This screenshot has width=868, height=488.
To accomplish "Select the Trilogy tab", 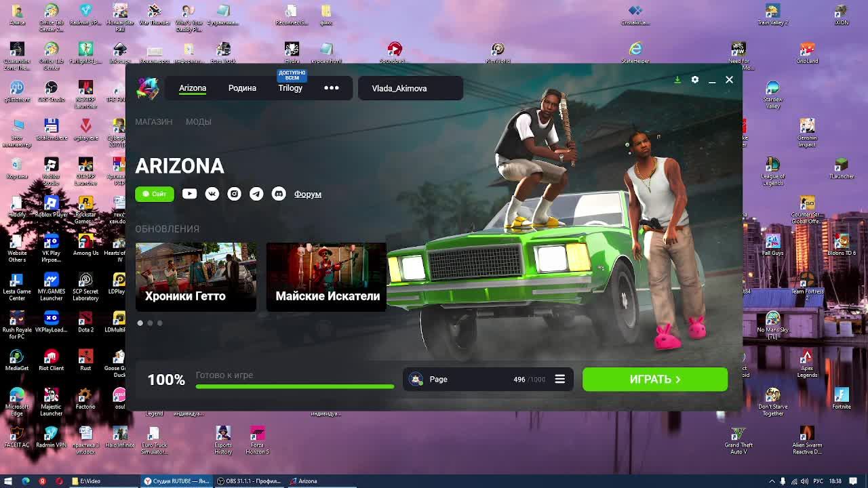I will (x=290, y=88).
